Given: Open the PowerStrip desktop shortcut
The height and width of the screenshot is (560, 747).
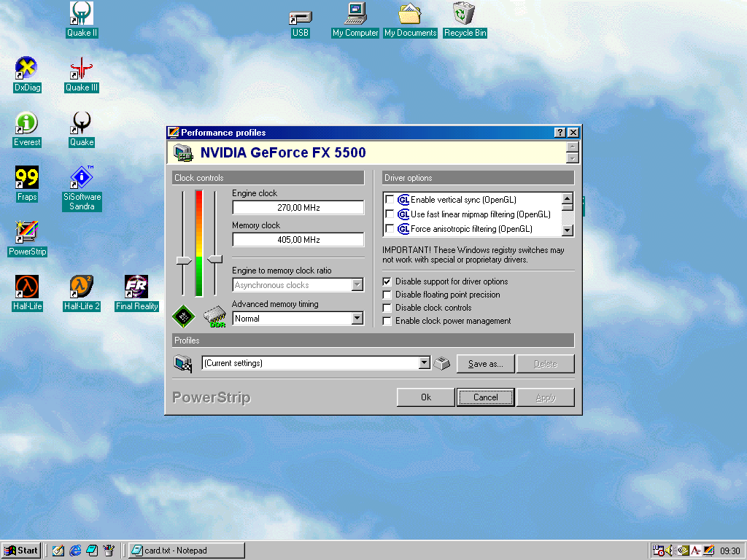Looking at the screenshot, I should click(27, 233).
